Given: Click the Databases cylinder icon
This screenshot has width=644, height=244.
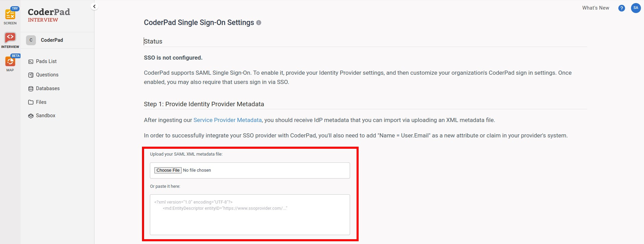Looking at the screenshot, I should pyautogui.click(x=31, y=89).
